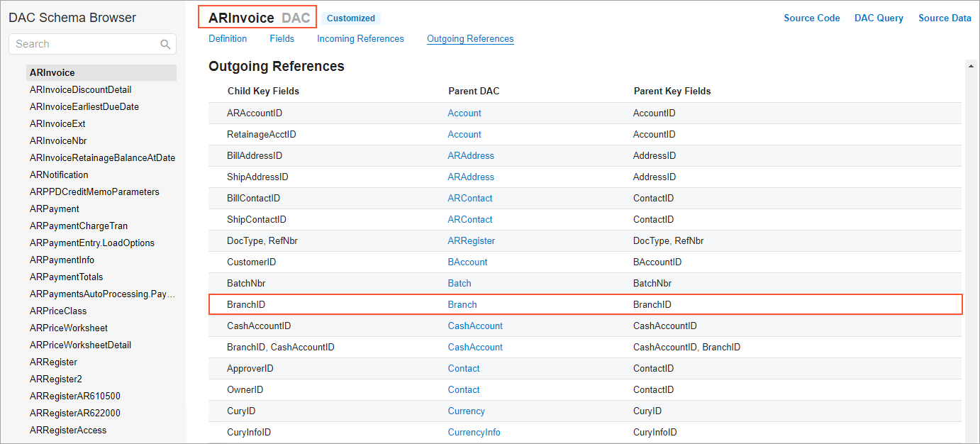Open the CurrencyInfo parent DAC link
Viewport: 980px width, 444px height.
474,432
